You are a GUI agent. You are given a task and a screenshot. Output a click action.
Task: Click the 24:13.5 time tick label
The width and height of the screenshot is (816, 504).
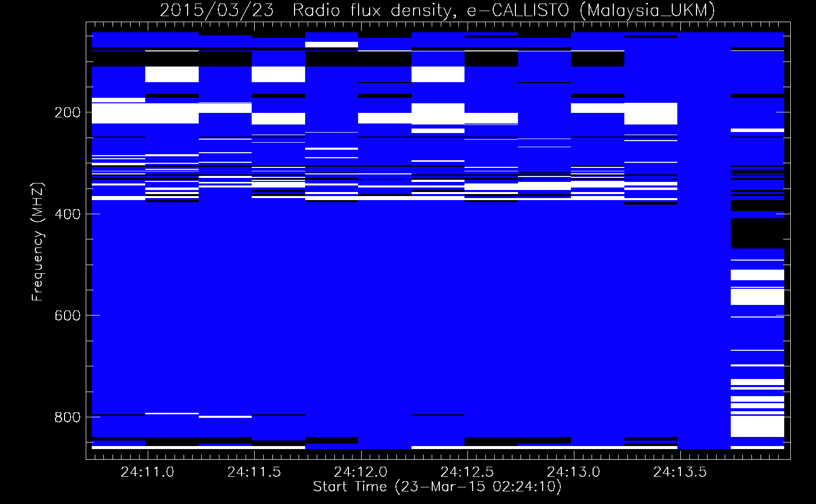point(680,472)
